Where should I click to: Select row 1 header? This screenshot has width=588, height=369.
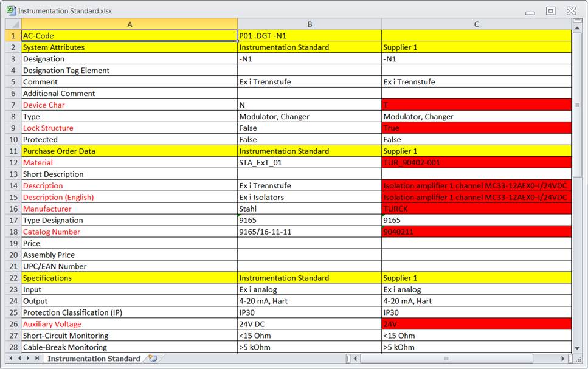point(13,36)
